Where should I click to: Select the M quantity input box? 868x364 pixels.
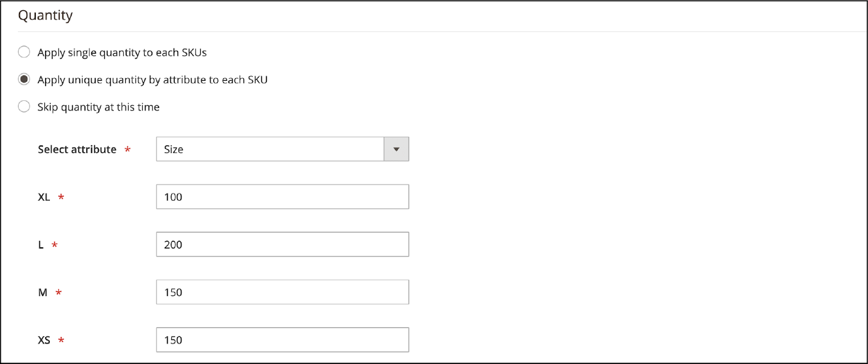click(283, 292)
